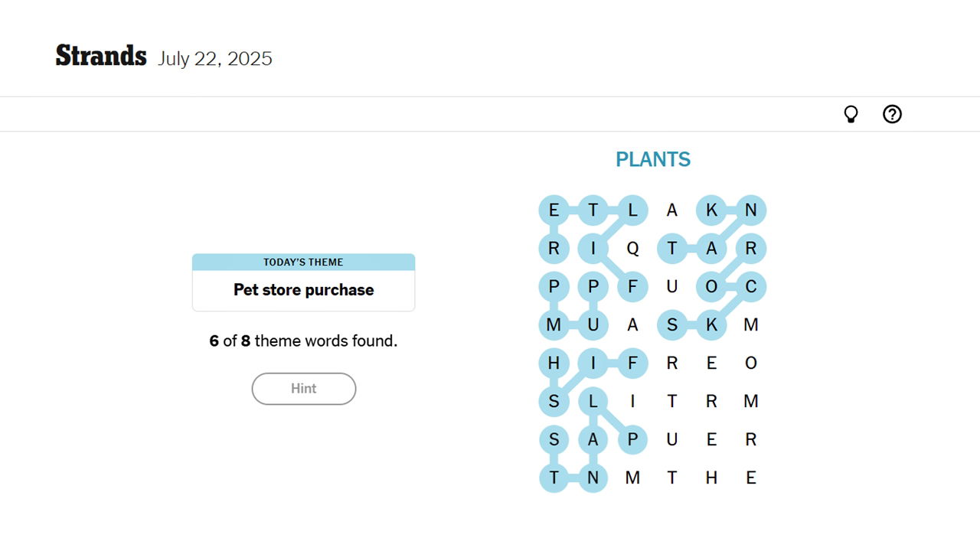This screenshot has width=980, height=551.
Task: Click the letter R in the second row's start
Action: point(554,248)
